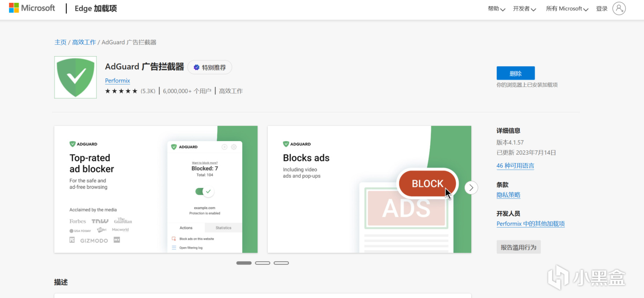Screen dimensions: 644x298
Task: Click the 版本4.1.57 version text
Action: (510, 142)
